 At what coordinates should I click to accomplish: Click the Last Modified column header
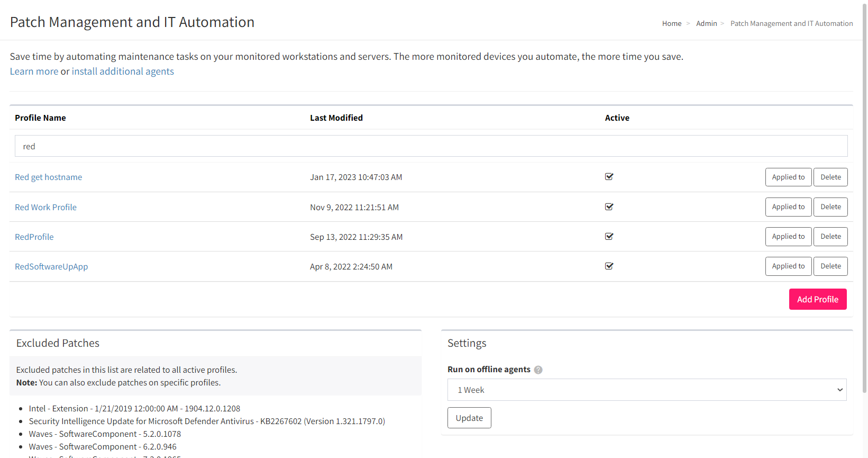(x=336, y=118)
